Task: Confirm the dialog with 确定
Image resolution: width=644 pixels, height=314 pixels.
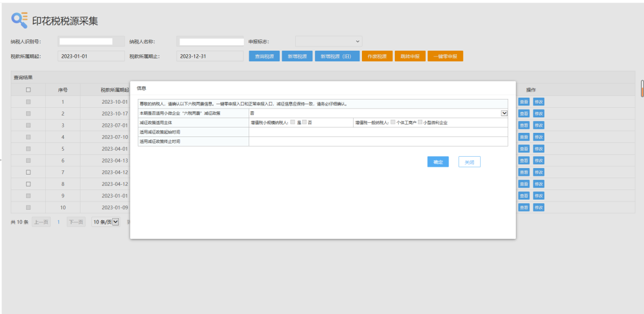Action: pyautogui.click(x=438, y=162)
